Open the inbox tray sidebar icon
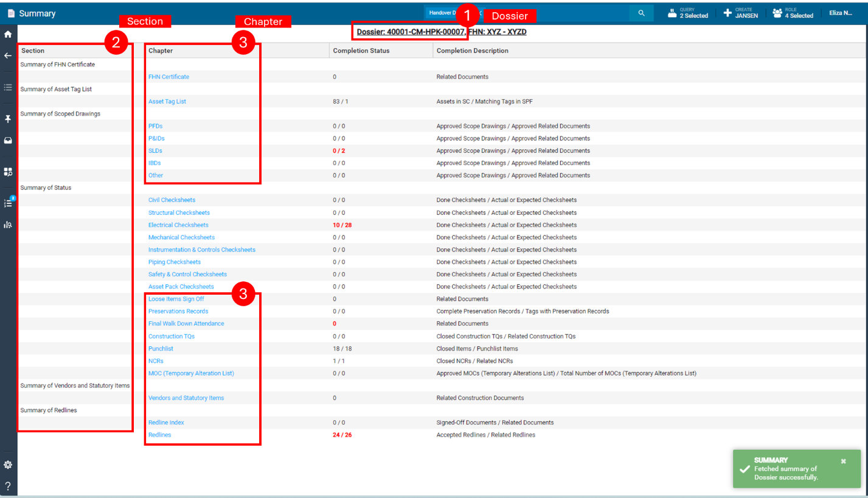Image resolution: width=868 pixels, height=498 pixels. coord(8,140)
